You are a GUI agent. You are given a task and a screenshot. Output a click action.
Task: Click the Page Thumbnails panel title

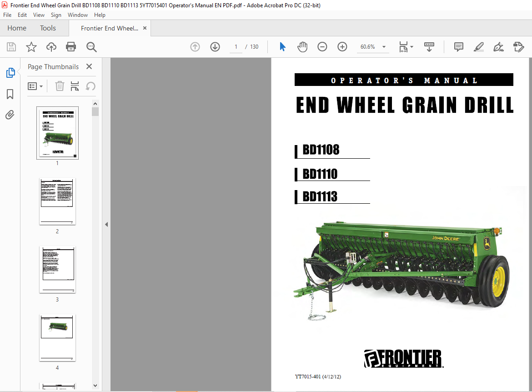tap(53, 66)
